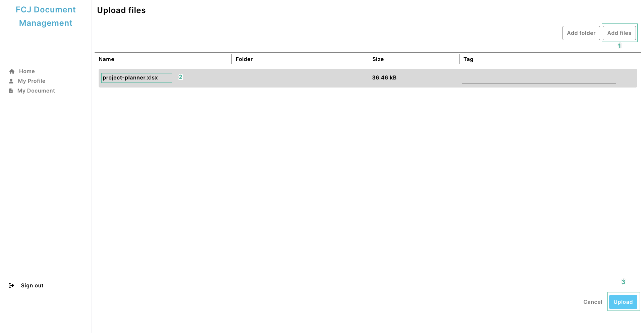Click the Add folder button

[x=581, y=33]
